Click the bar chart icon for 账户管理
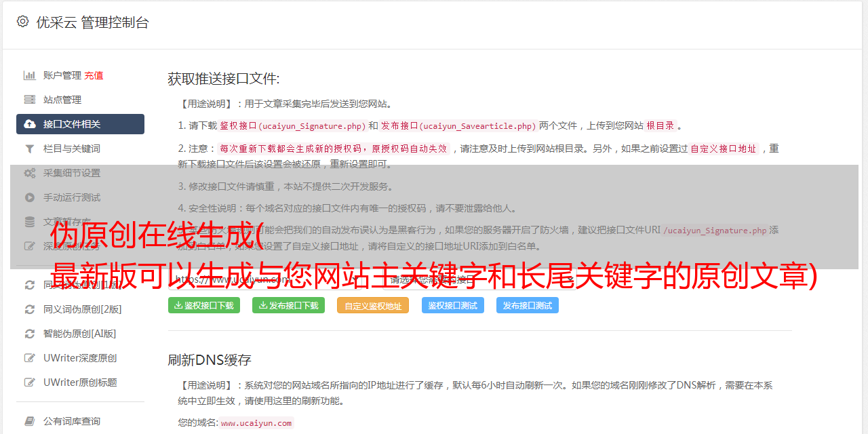The image size is (868, 434). click(30, 75)
